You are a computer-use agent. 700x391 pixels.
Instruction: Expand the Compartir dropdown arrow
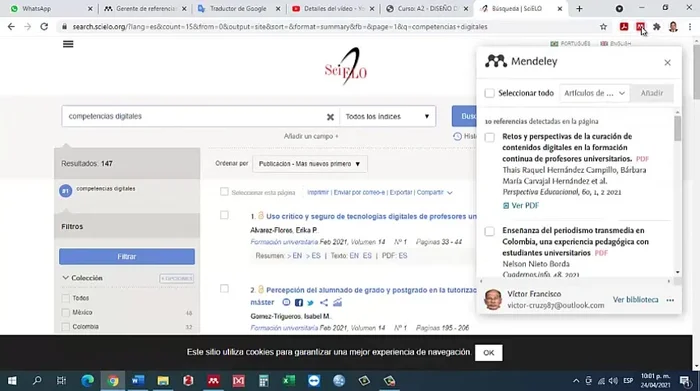450,192
